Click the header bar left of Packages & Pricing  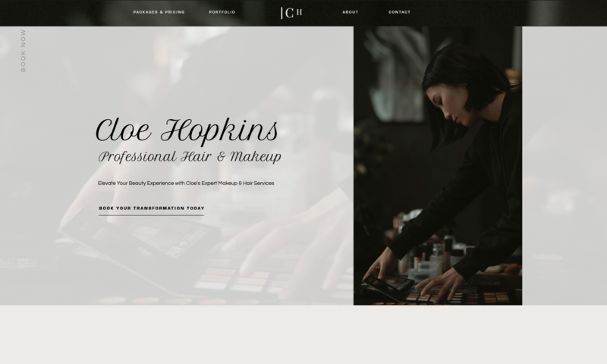(66, 13)
